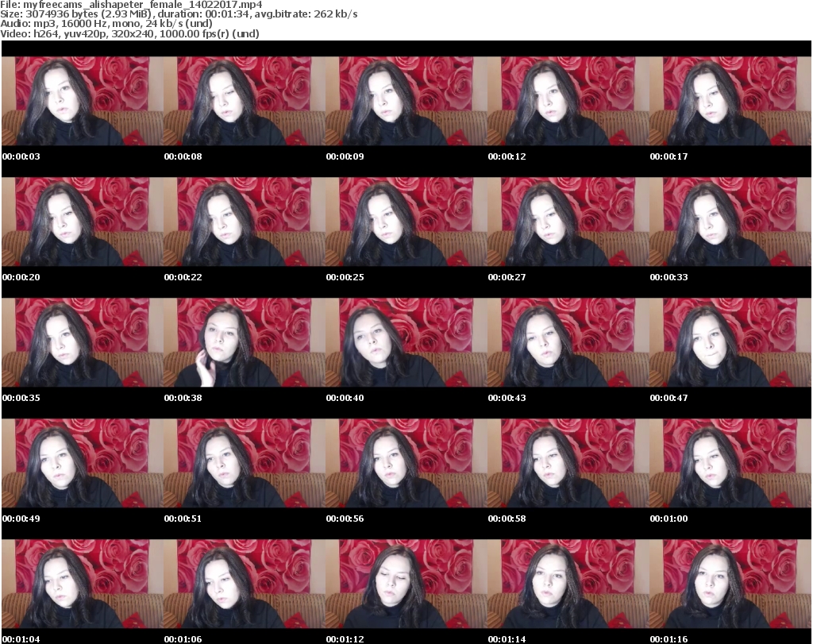Viewport: 813px width, 644px height.
Task: Click the timestamp label 00:00:27
Action: [x=507, y=277]
